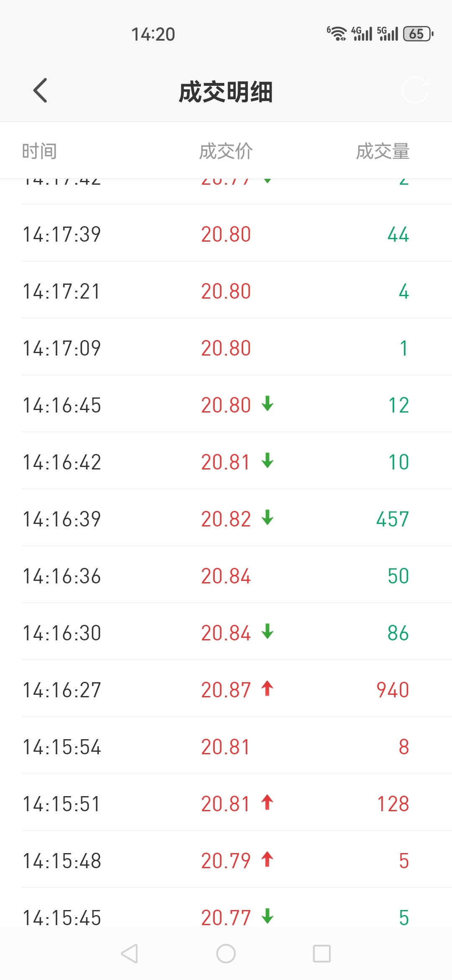Tap the Android back navigation triangle
The image size is (452, 980).
[x=129, y=954]
